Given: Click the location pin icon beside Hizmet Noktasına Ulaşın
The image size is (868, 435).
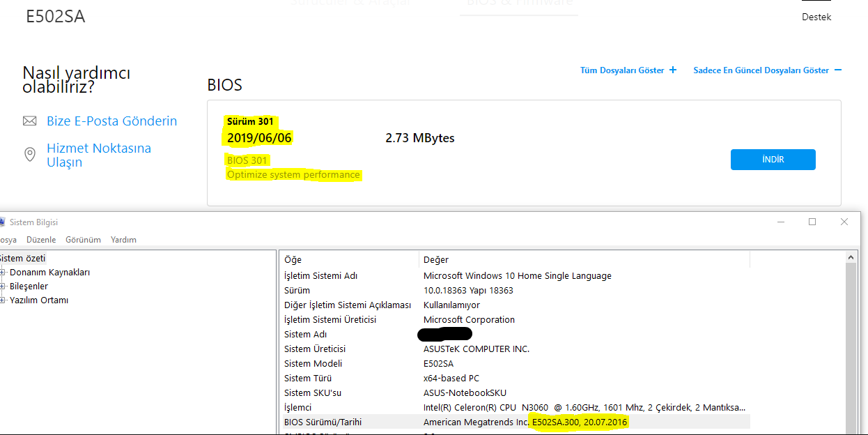Looking at the screenshot, I should point(30,155).
